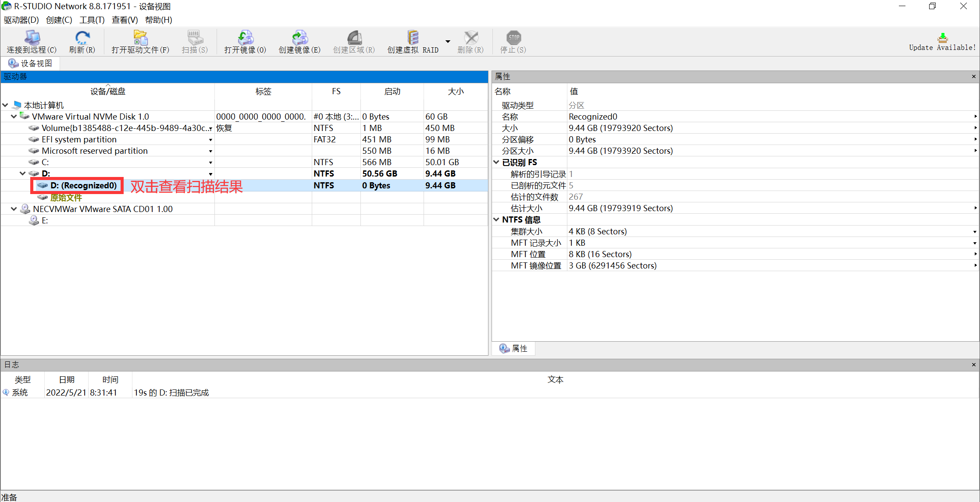The image size is (980, 502).
Task: Click the log text 扫描已完成 entry
Action: pos(171,392)
